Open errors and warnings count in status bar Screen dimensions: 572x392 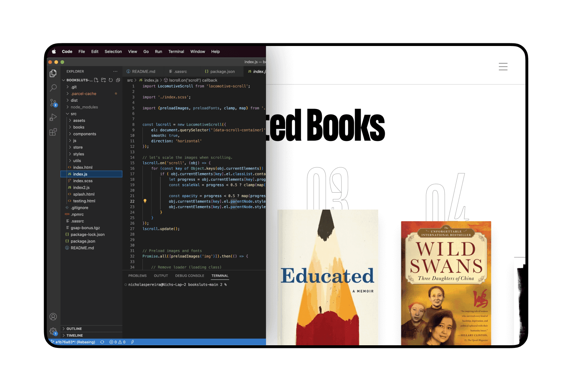[118, 342]
